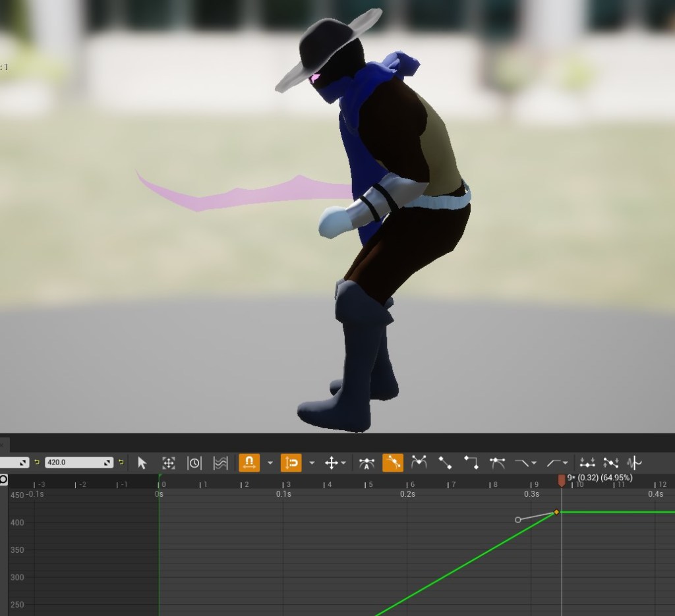675x616 pixels.
Task: Toggle user tangent mode orange button
Action: click(393, 463)
